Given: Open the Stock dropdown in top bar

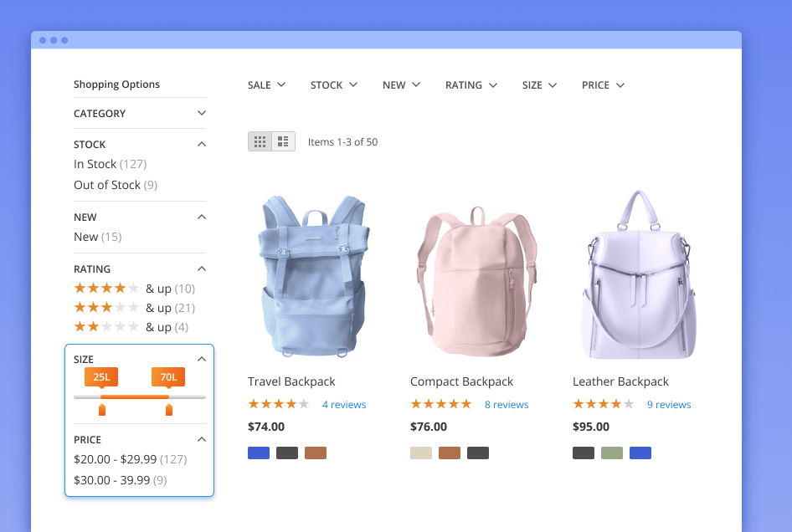Looking at the screenshot, I should [333, 85].
